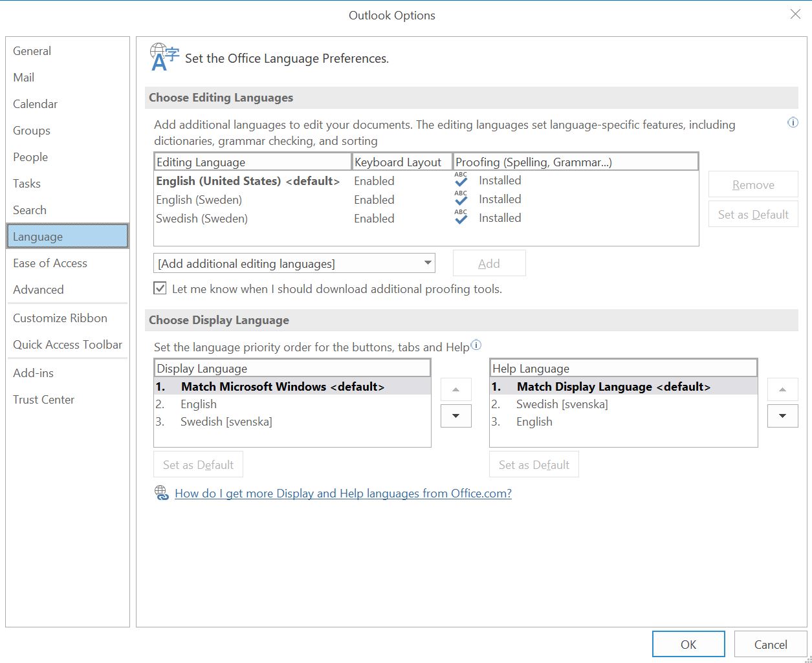Screen dimensions: 812x663
Task: Click the Help Language list header
Action: point(624,368)
